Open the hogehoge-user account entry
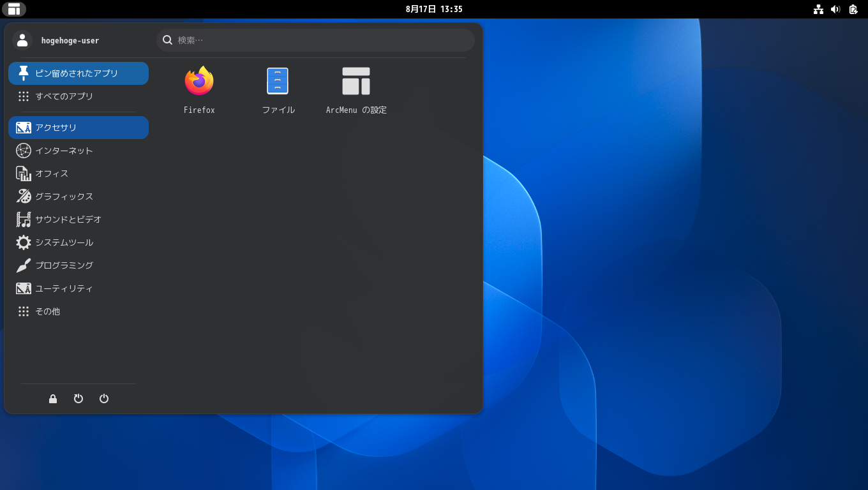Screen dimensions: 868x490 [x=56, y=40]
